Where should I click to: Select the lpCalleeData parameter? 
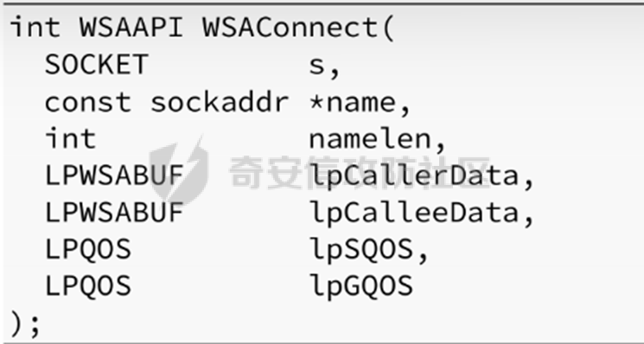[415, 214]
